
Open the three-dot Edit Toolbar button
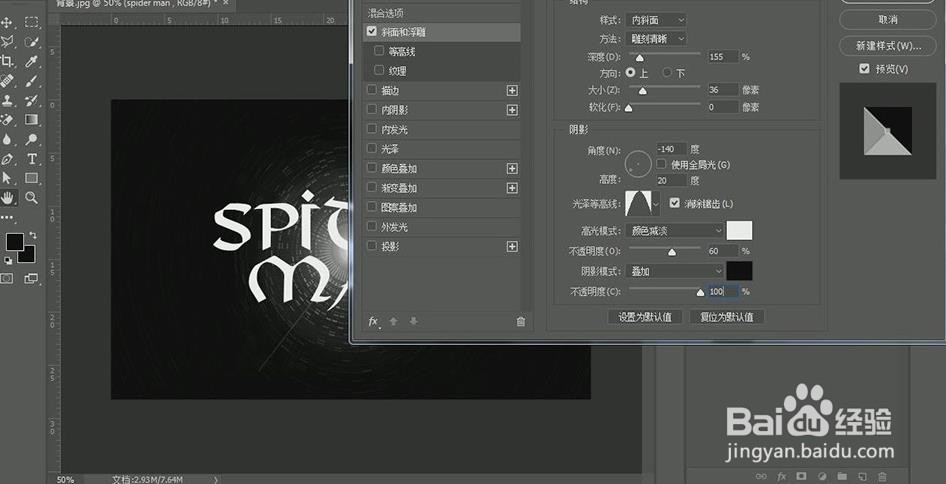click(7, 217)
